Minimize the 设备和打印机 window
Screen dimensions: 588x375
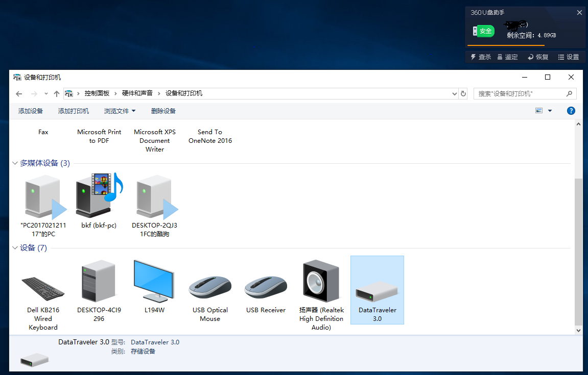click(x=525, y=77)
